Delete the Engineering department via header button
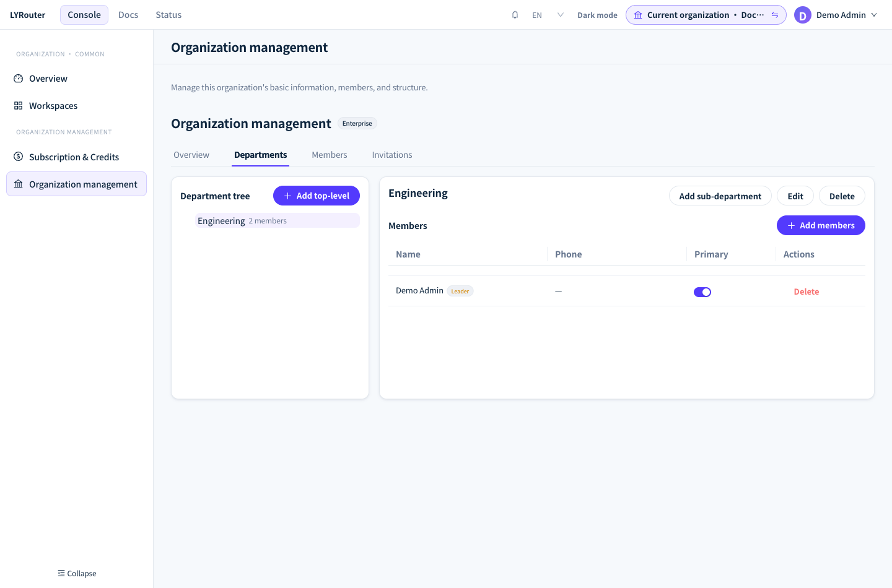Image resolution: width=892 pixels, height=588 pixels. [x=842, y=196]
